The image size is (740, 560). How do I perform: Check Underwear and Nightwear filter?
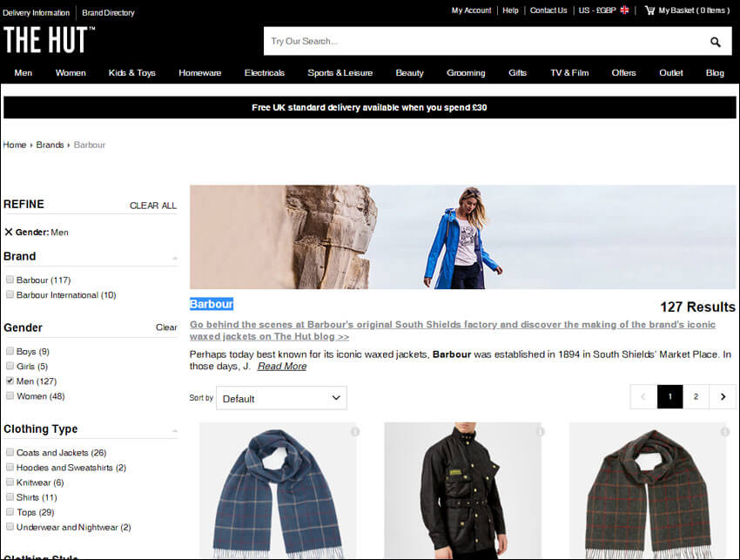point(10,527)
